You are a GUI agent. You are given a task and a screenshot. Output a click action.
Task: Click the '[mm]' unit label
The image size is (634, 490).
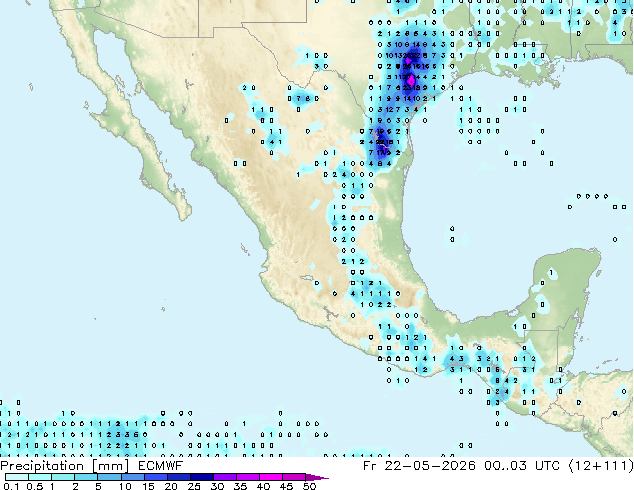click(110, 466)
